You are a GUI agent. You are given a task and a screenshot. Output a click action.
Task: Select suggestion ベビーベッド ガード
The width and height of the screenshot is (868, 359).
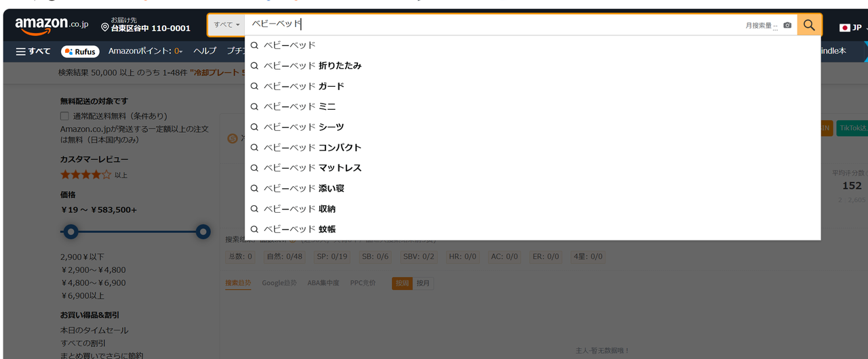coord(532,86)
